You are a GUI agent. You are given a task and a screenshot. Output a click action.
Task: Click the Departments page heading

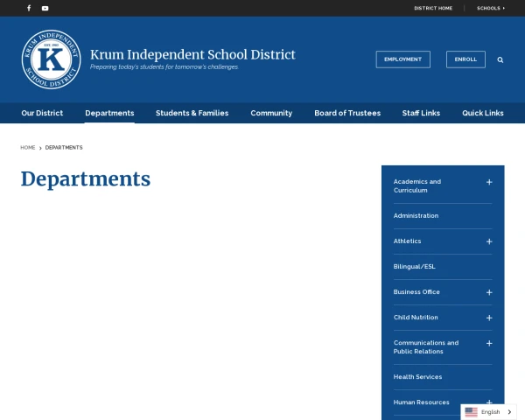pyautogui.click(x=86, y=179)
